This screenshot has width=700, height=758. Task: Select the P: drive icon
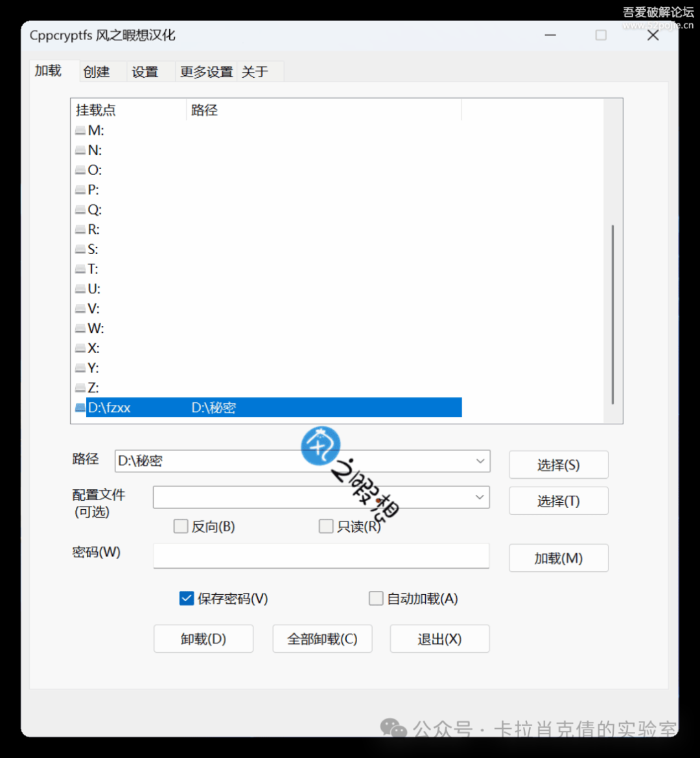[80, 190]
